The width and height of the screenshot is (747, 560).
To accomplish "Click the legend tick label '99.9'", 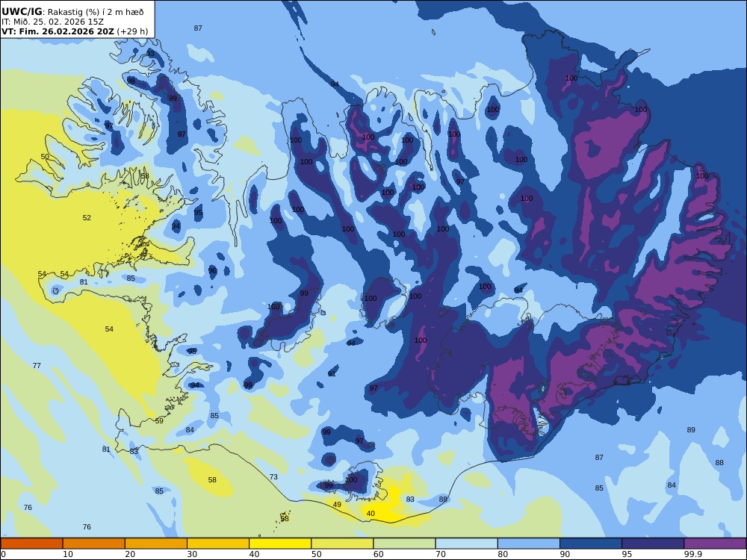I will (692, 554).
